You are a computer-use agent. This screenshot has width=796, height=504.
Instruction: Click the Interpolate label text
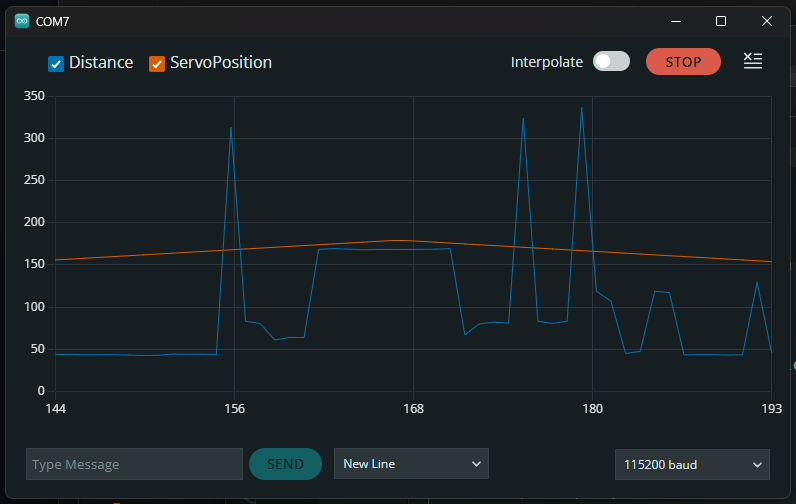pos(547,62)
